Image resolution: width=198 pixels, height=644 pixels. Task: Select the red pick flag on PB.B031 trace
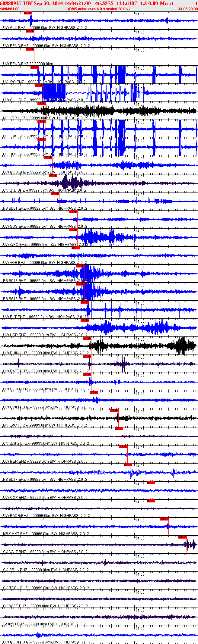55,194
